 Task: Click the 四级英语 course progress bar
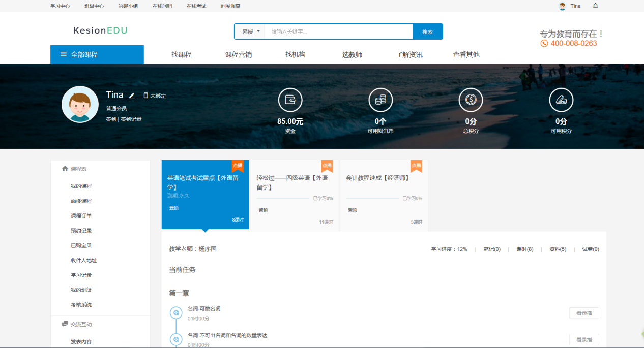284,198
